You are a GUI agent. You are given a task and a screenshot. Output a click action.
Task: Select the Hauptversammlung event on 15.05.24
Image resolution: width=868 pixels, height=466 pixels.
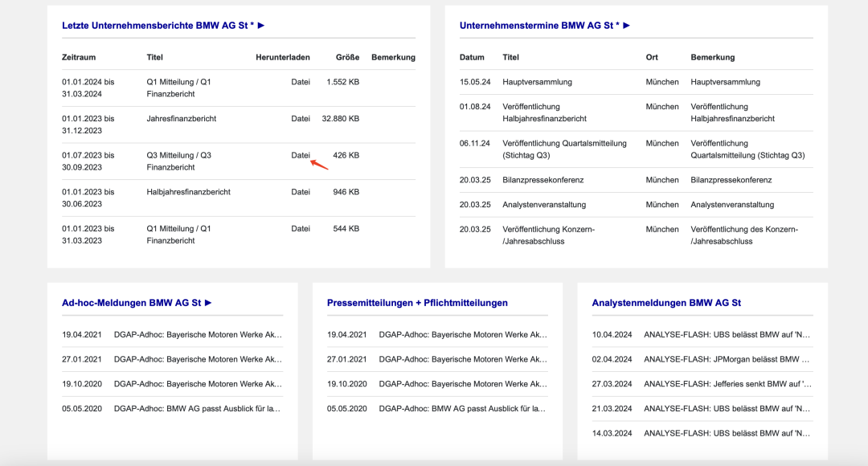[x=537, y=82]
